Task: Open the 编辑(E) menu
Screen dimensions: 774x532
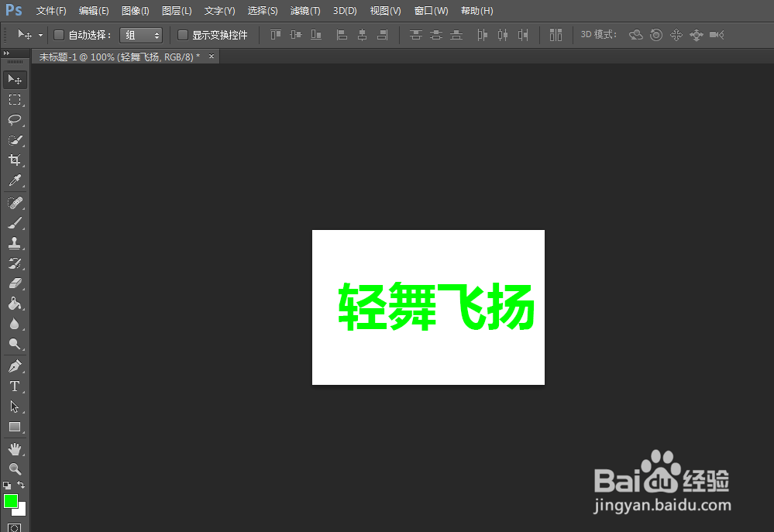Action: point(94,10)
